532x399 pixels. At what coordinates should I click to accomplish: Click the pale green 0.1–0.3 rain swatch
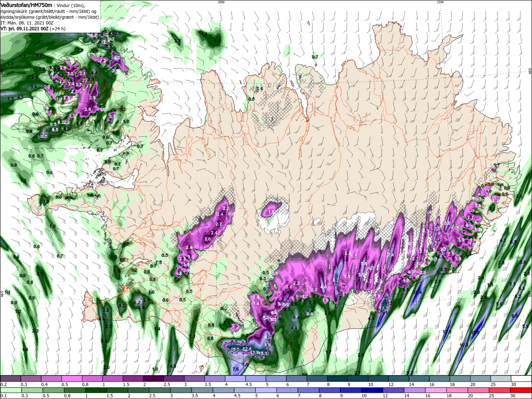tap(10, 390)
